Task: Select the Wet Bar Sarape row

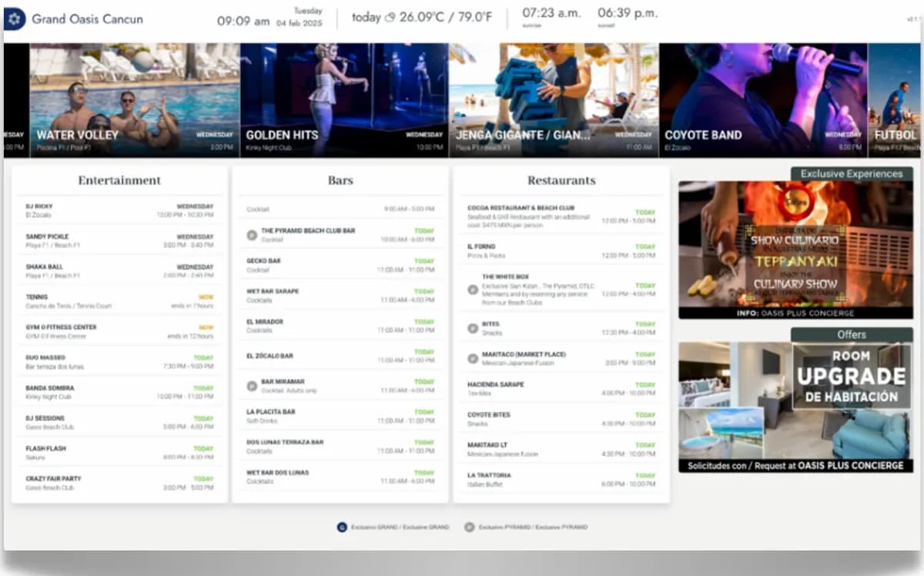Action: pyautogui.click(x=340, y=296)
